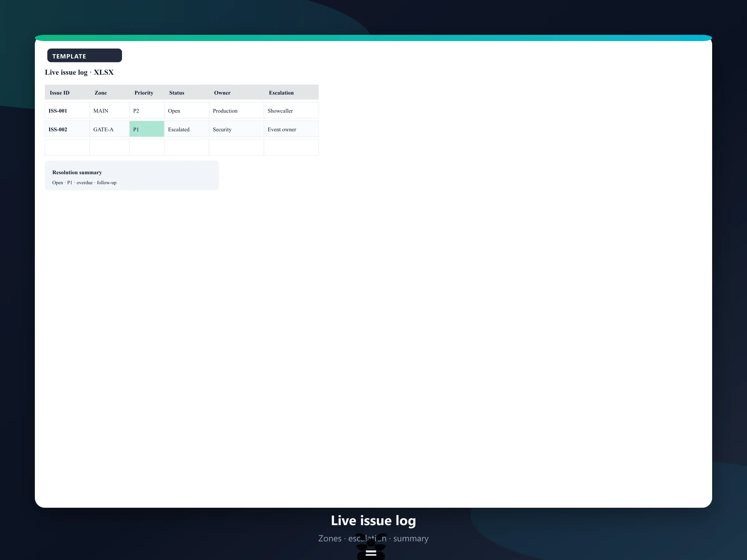Select the ISS-002 issue ID cell
The height and width of the screenshot is (560, 747).
67,129
